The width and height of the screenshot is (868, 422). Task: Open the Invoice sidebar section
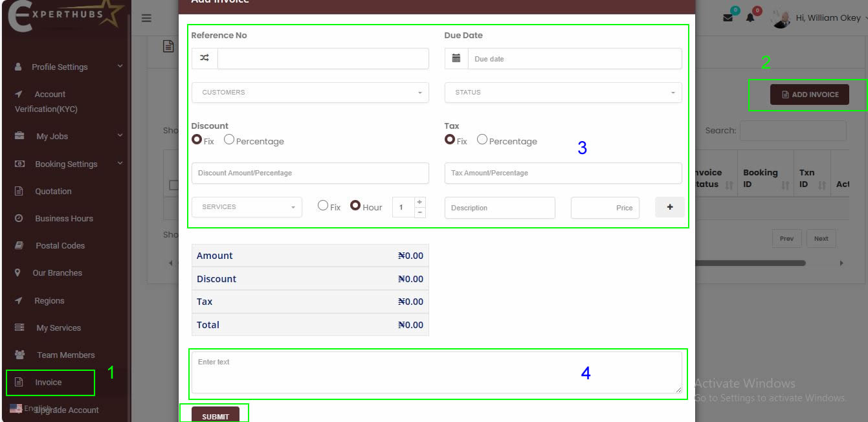point(50,383)
